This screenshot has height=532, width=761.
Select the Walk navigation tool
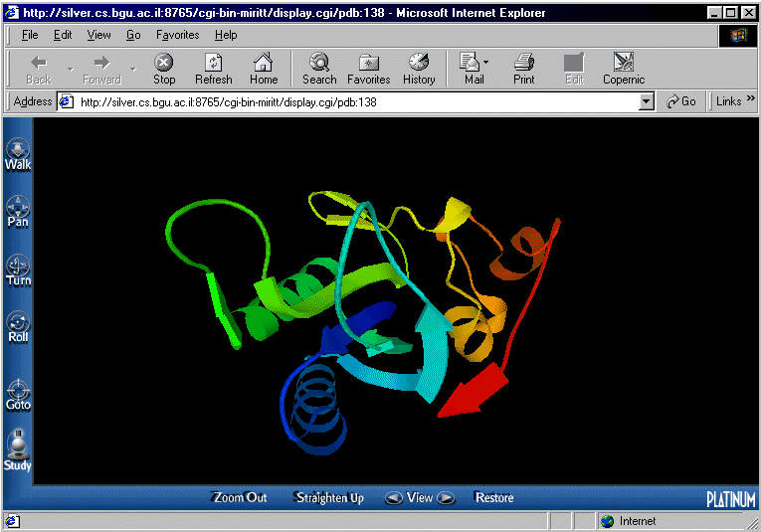tap(18, 154)
